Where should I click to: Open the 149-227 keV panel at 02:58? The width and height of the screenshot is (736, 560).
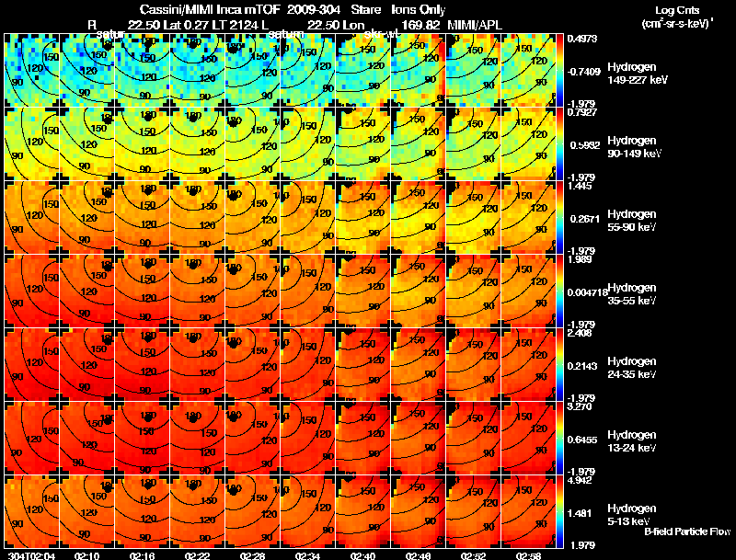click(x=529, y=71)
